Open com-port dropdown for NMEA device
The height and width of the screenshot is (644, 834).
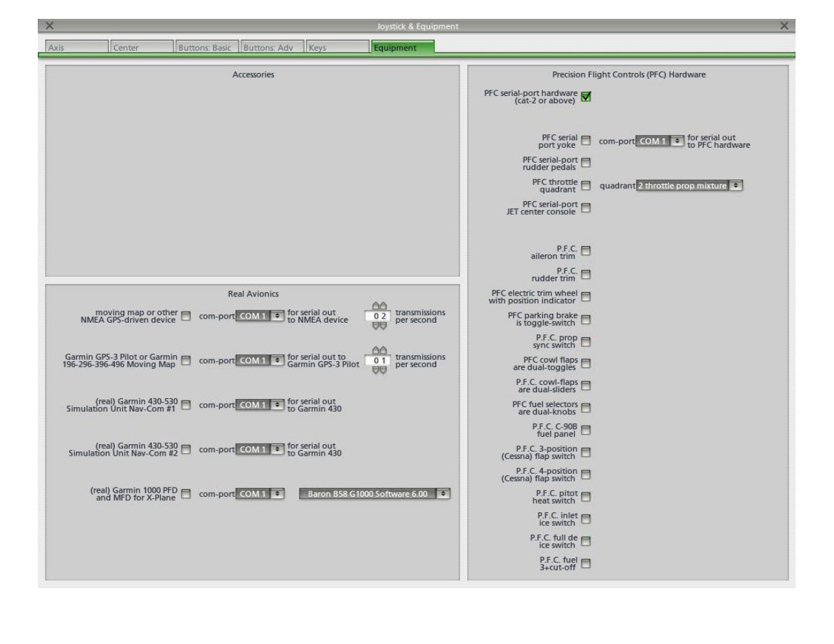[x=260, y=317]
